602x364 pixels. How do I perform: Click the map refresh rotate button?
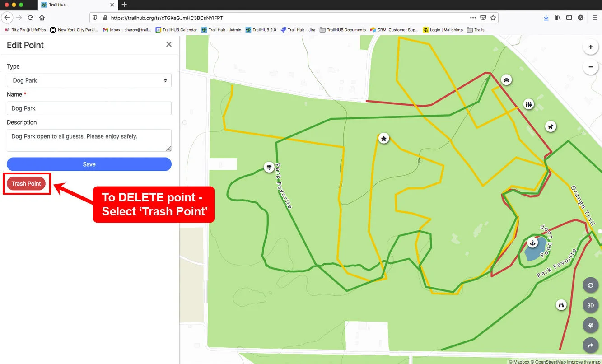tap(590, 285)
